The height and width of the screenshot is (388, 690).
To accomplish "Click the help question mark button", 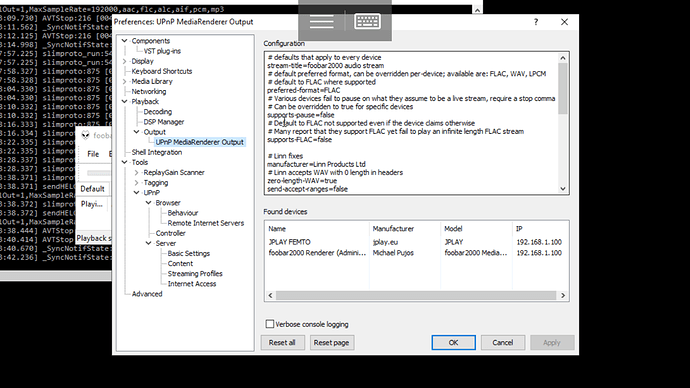I will pos(536,22).
